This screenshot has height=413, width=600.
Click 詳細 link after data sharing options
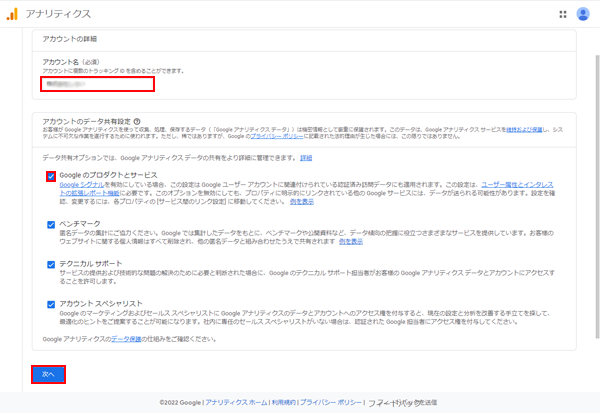(306, 158)
